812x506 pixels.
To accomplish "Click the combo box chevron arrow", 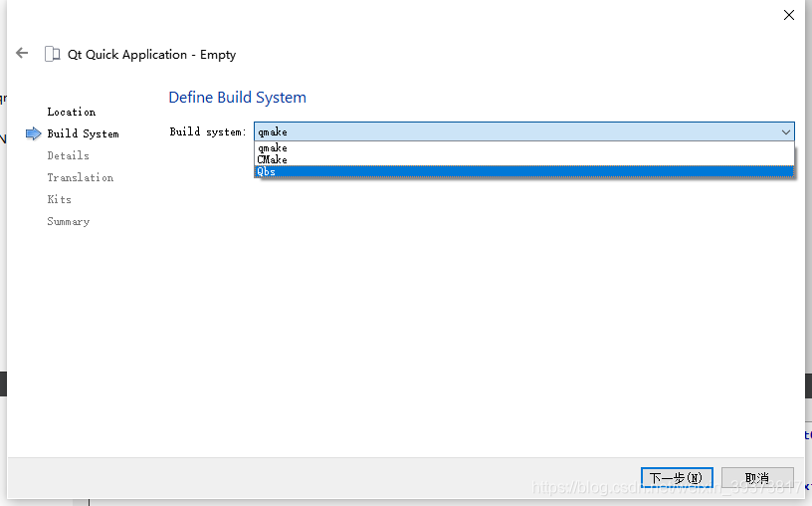I will pyautogui.click(x=785, y=132).
